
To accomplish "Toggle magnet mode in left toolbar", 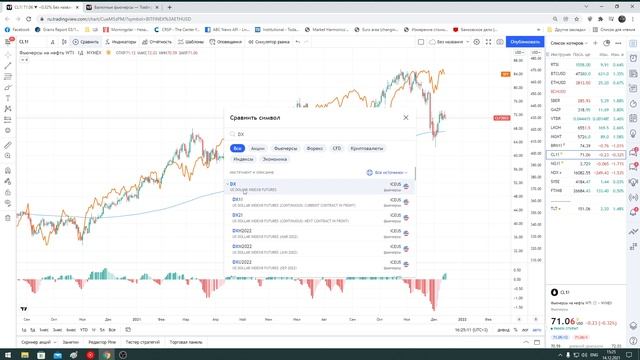I will 8,171.
